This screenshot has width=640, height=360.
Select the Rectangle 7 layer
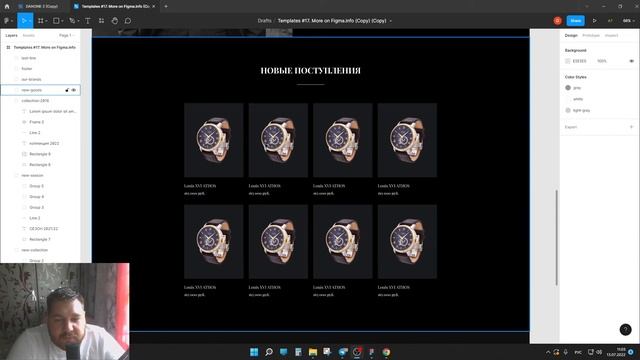click(x=40, y=240)
